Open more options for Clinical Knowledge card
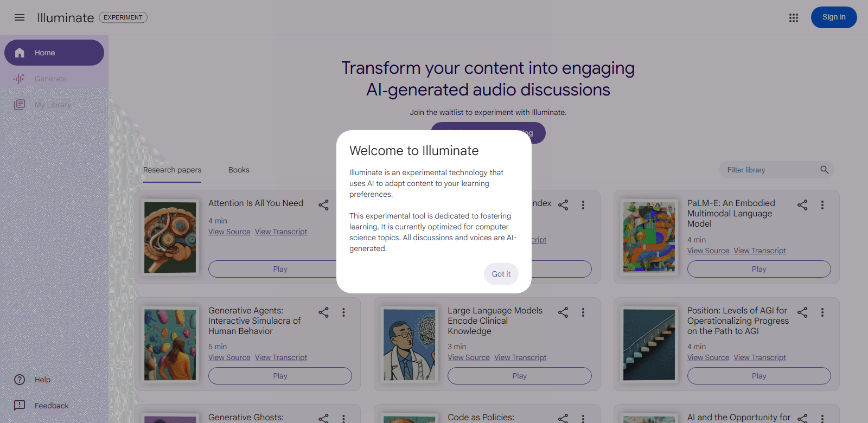Image resolution: width=868 pixels, height=423 pixels. 583,312
